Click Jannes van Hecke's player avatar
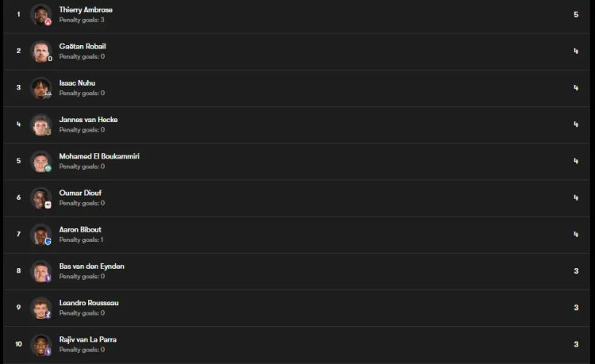595x364 pixels. [x=40, y=125]
